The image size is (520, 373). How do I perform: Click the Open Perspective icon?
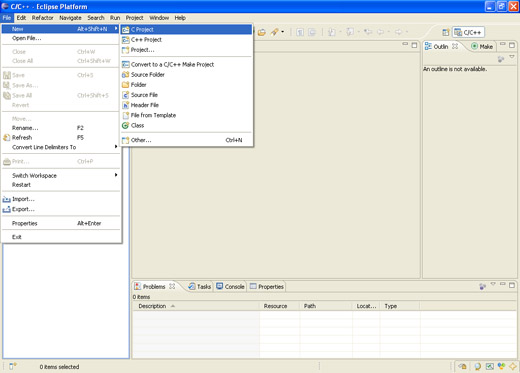coord(446,32)
